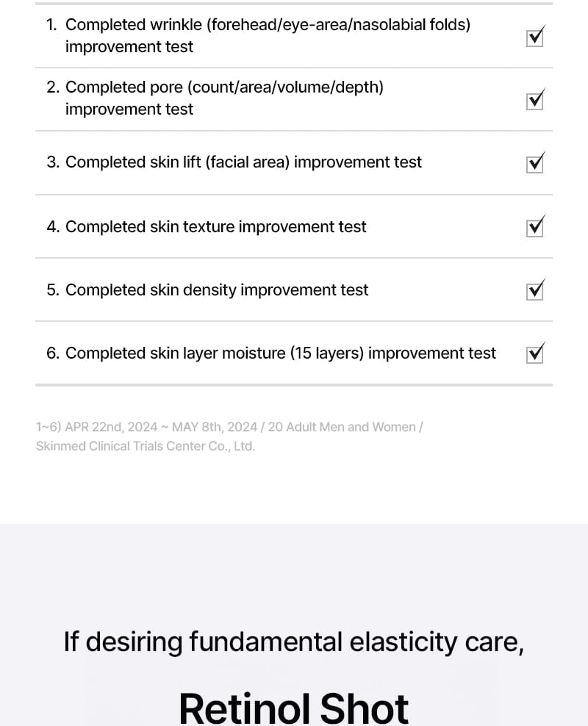Toggle the skin texture test checkbox
The image size is (588, 726).
[x=535, y=227]
